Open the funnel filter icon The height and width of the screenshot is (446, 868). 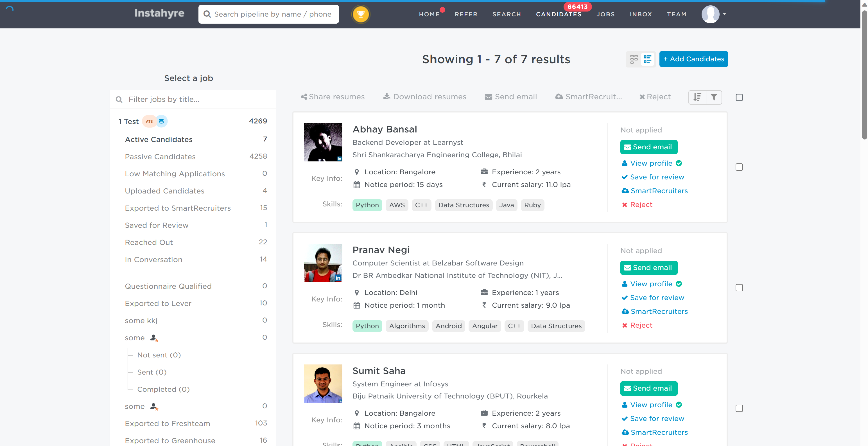click(714, 97)
